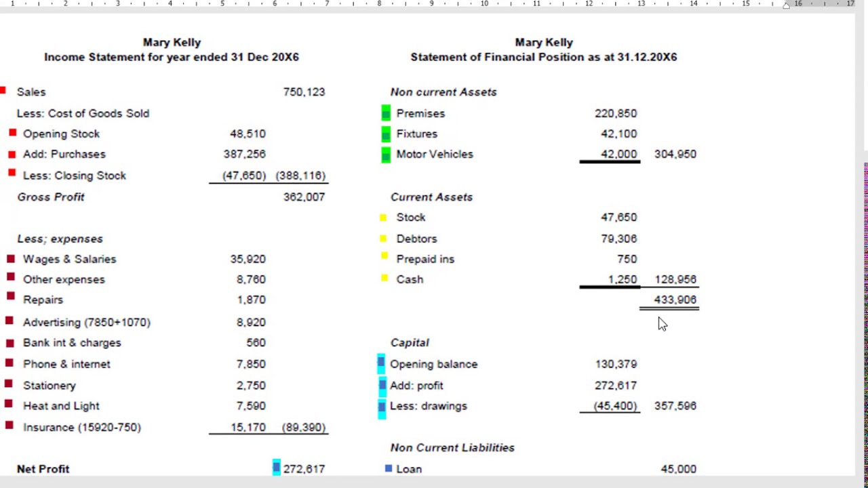Click Phone & internet value 7,850
Image resolution: width=868 pixels, height=488 pixels.
point(251,365)
